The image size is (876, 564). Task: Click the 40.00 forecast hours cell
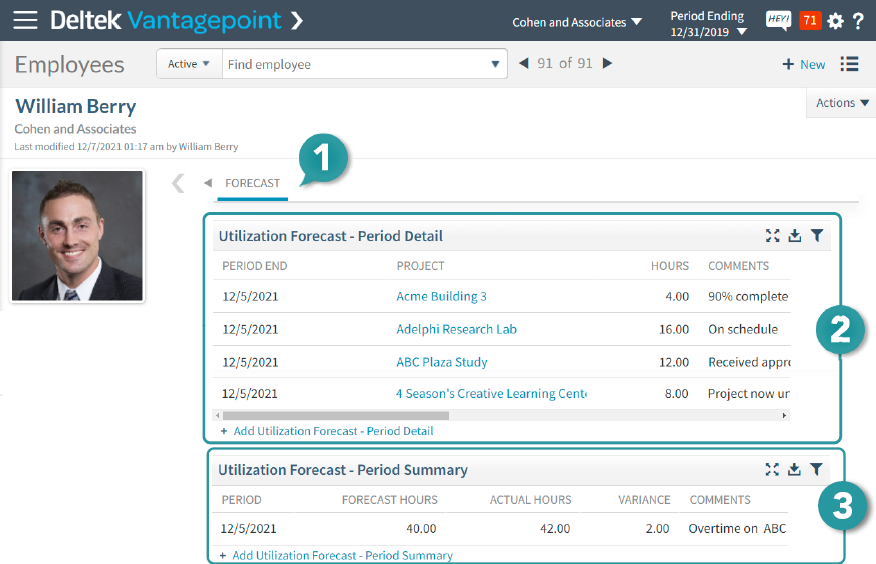(x=421, y=529)
